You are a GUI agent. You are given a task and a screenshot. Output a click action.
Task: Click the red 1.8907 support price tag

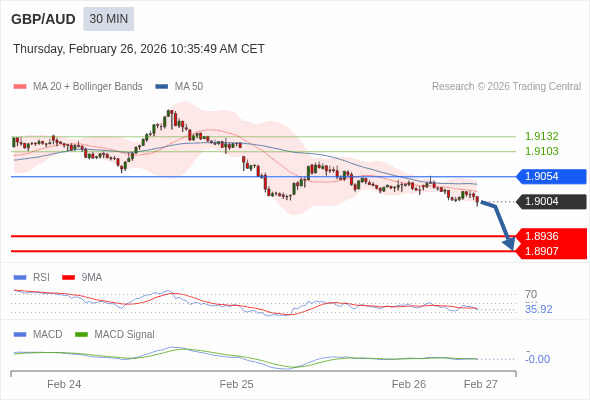551,251
